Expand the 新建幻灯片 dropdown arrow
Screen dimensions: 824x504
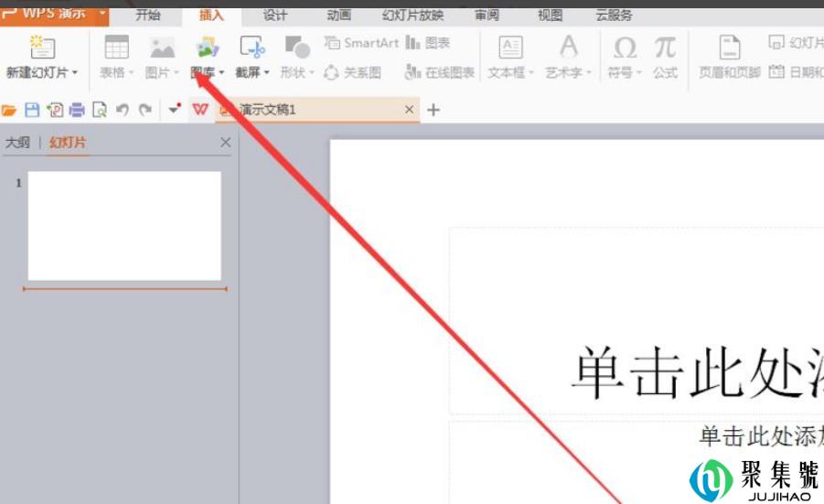[75, 73]
